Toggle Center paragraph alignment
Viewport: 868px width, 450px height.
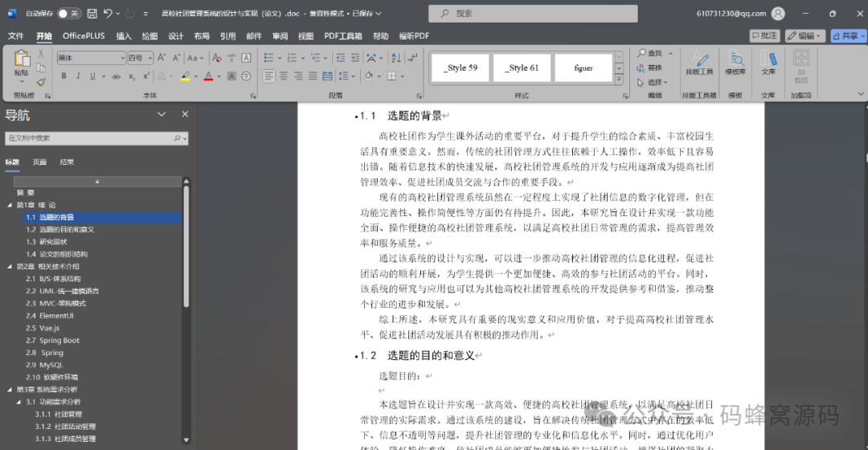284,76
